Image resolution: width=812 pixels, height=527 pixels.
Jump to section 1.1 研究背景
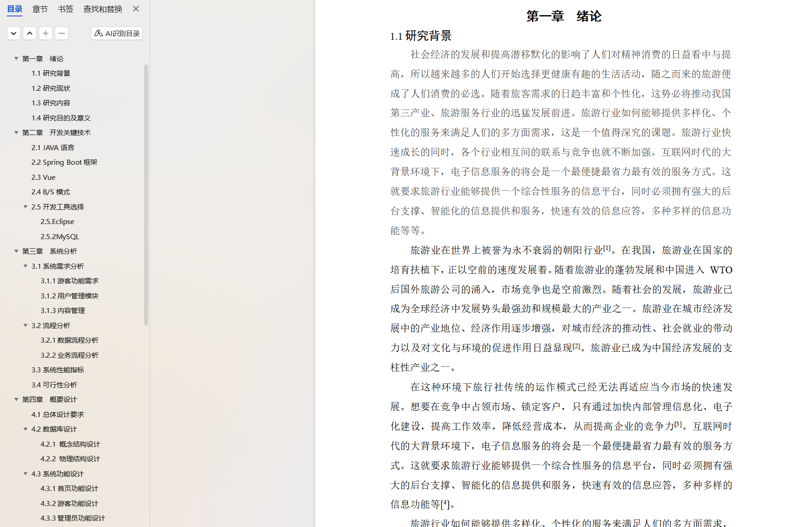coord(51,73)
